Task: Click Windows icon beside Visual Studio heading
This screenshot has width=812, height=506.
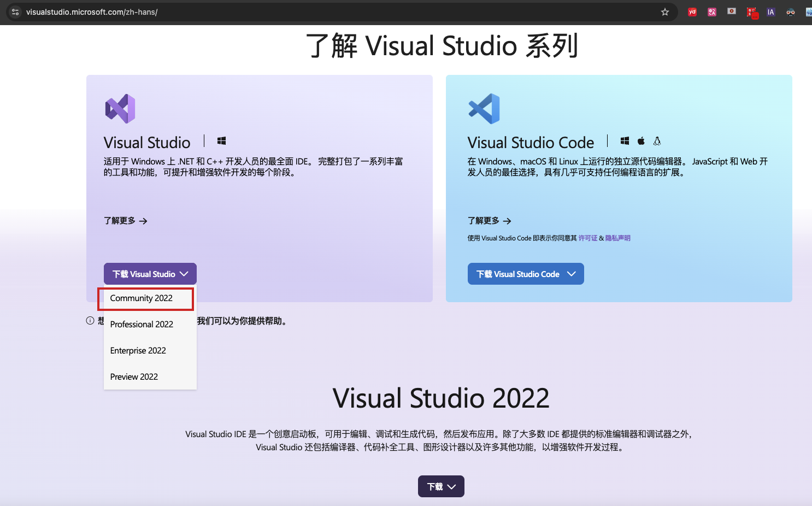Action: [x=221, y=141]
